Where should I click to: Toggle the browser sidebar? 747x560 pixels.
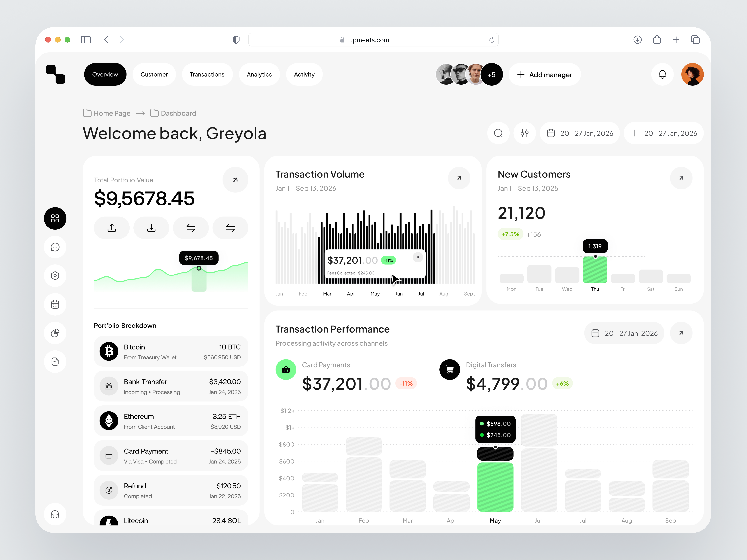(x=86, y=40)
